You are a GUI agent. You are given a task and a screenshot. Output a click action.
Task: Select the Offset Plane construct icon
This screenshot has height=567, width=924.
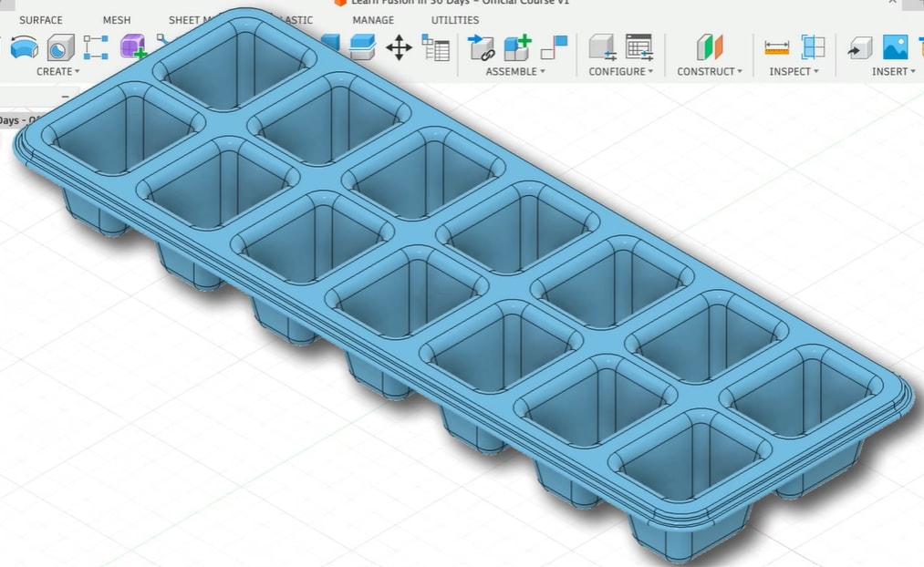coord(710,47)
